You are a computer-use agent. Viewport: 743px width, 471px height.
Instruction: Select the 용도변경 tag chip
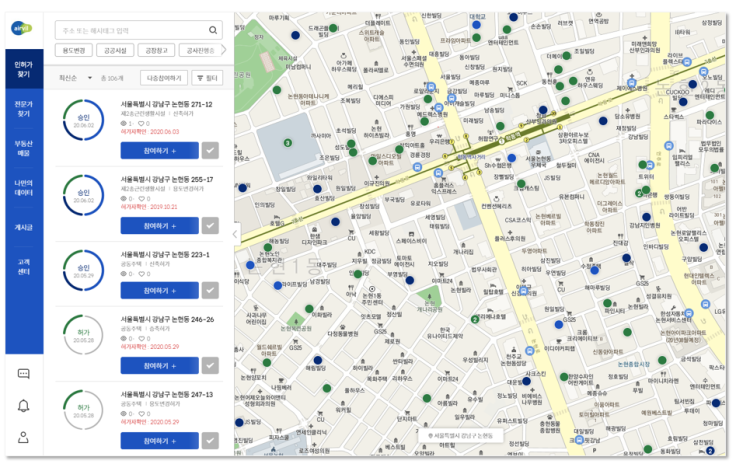pos(73,50)
